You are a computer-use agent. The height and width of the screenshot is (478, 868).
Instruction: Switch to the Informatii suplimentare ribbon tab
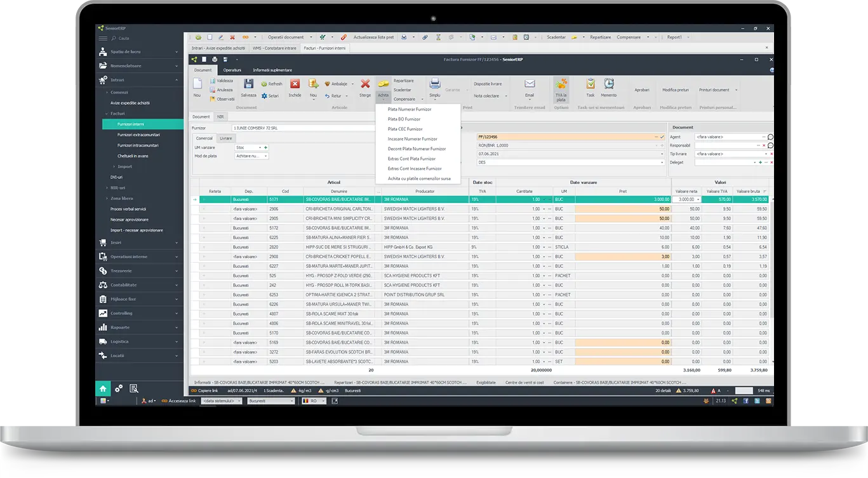click(x=272, y=70)
